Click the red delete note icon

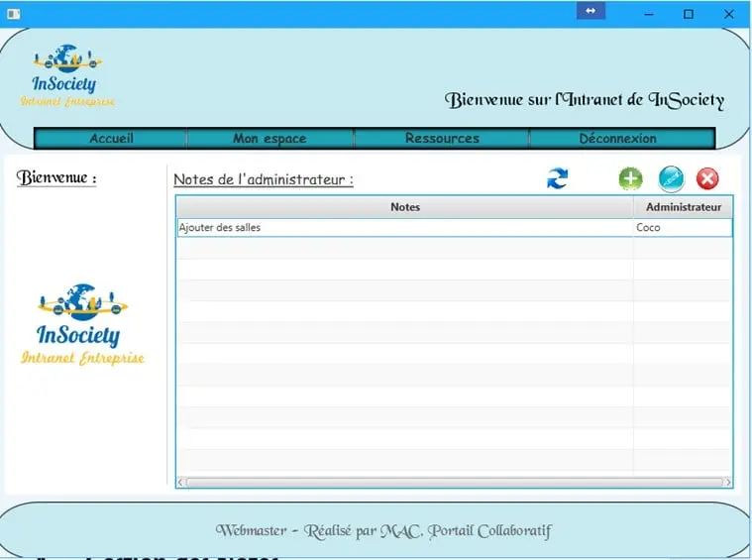tap(707, 178)
